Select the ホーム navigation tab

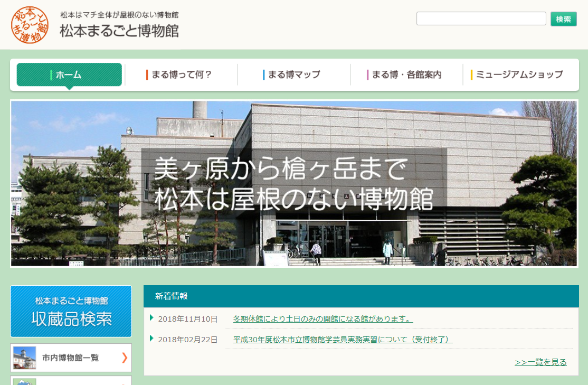click(x=69, y=74)
